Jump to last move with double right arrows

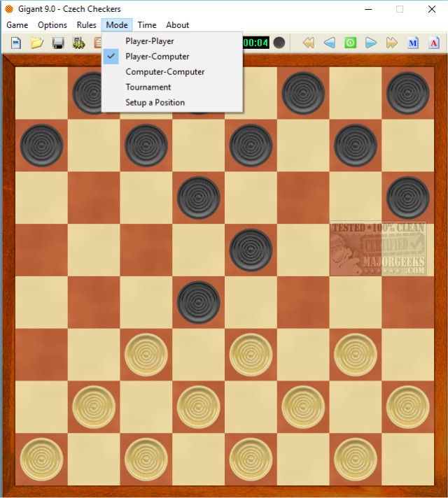pos(392,43)
